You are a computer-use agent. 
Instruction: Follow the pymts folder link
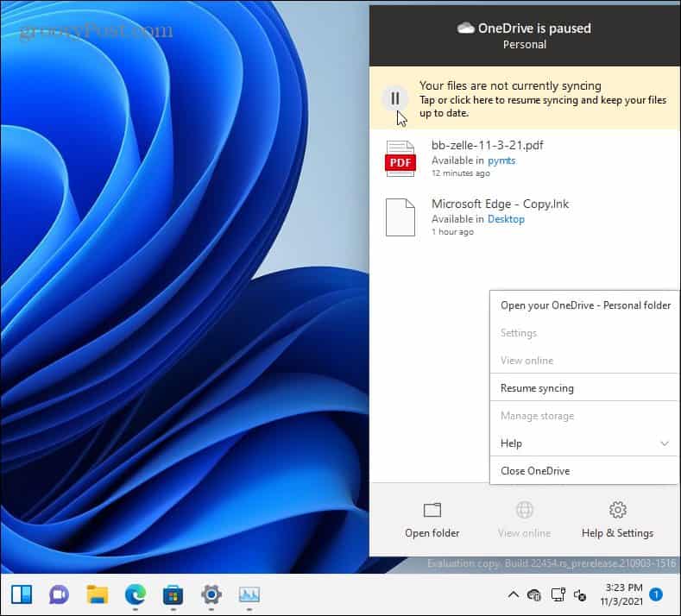(x=501, y=160)
